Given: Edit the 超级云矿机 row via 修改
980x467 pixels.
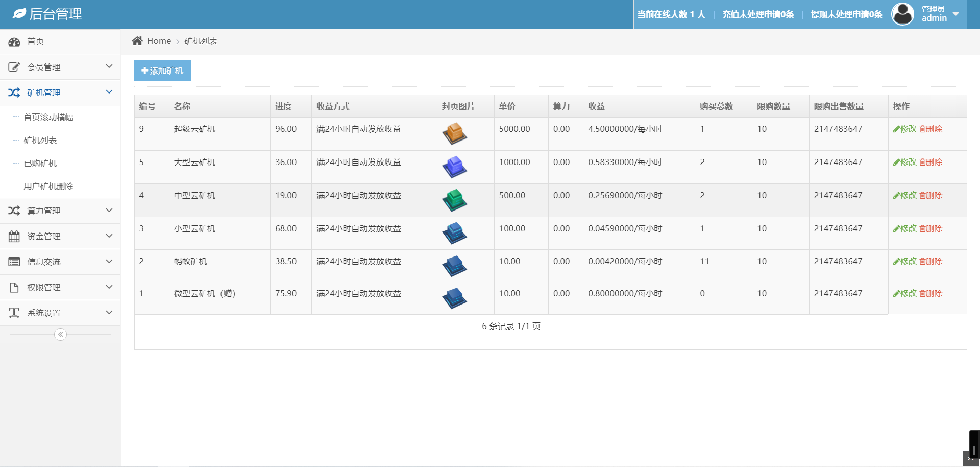Looking at the screenshot, I should (904, 129).
